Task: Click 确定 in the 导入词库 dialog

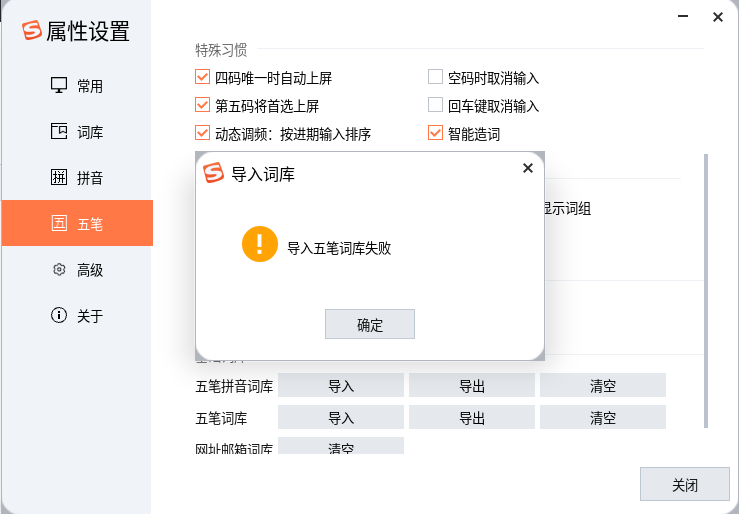Action: 370,324
